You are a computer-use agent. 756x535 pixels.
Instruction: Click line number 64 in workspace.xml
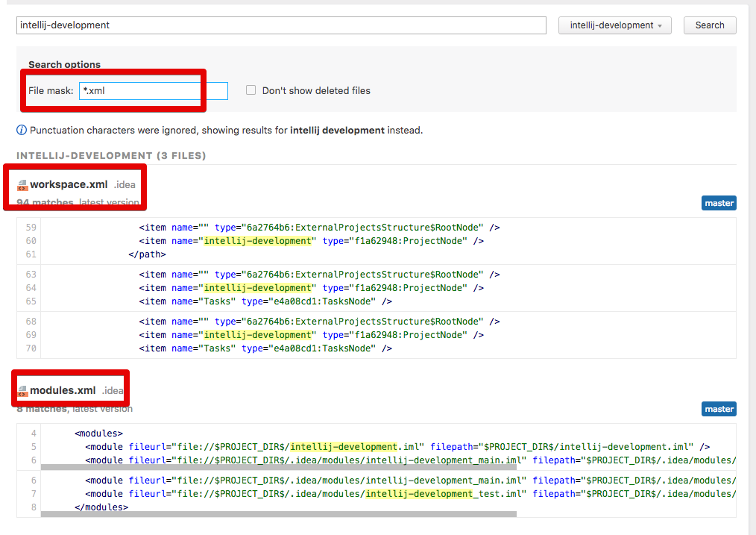click(31, 287)
